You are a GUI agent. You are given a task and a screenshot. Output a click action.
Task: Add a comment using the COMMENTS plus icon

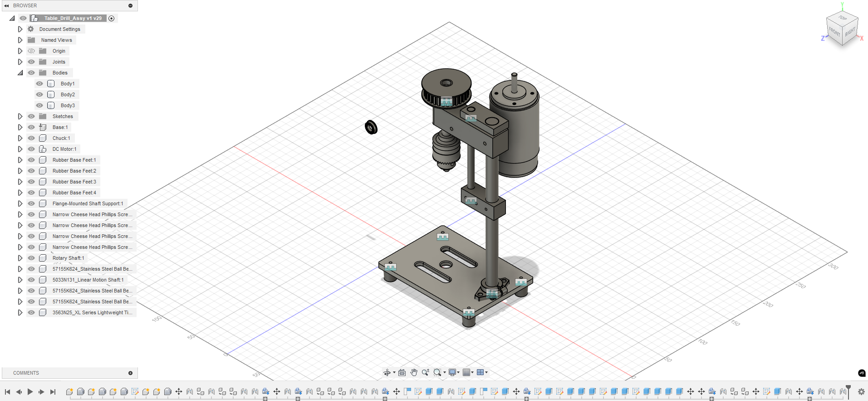click(x=130, y=373)
